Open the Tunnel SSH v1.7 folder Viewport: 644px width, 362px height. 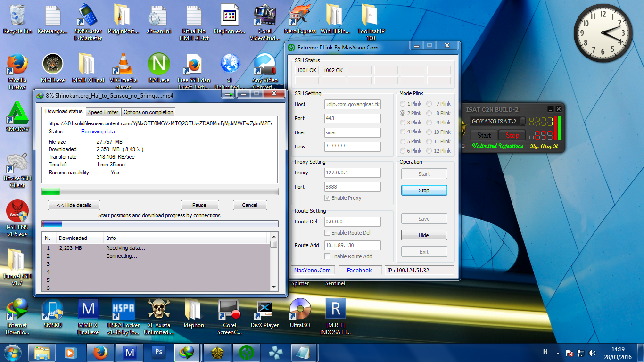click(17, 268)
